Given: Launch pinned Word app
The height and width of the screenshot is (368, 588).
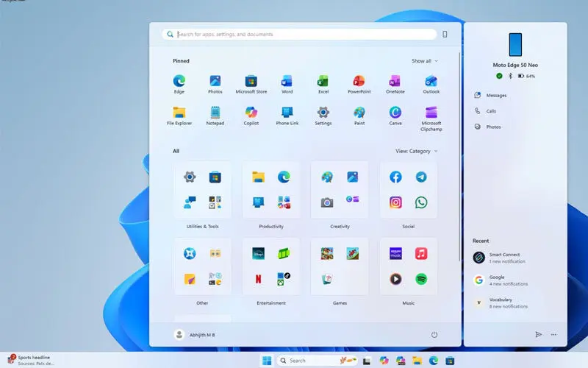Looking at the screenshot, I should point(287,84).
